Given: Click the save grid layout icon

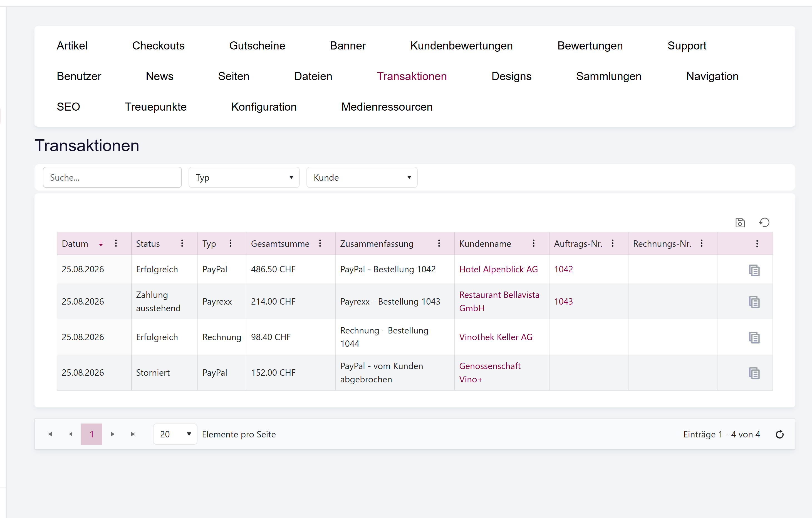Looking at the screenshot, I should [x=740, y=223].
